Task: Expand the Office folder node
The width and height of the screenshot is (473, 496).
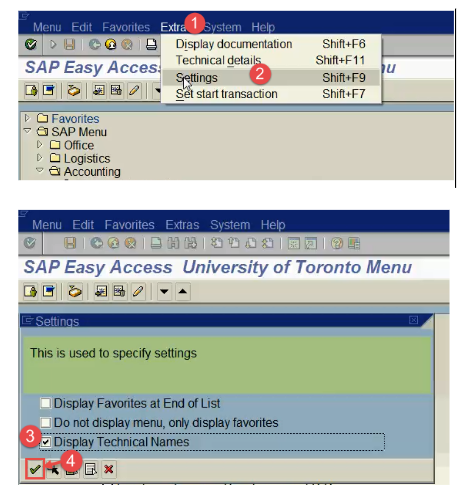Action: coord(40,144)
